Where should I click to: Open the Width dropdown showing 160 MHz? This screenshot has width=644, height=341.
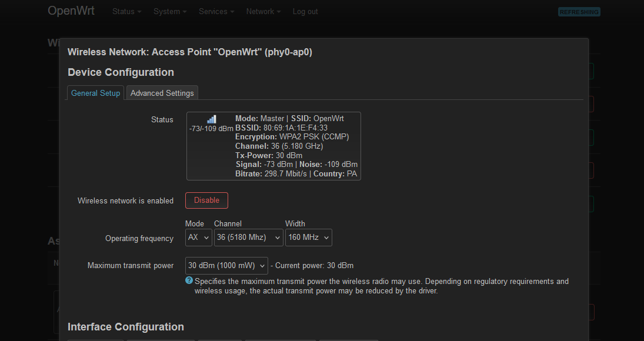coord(308,238)
